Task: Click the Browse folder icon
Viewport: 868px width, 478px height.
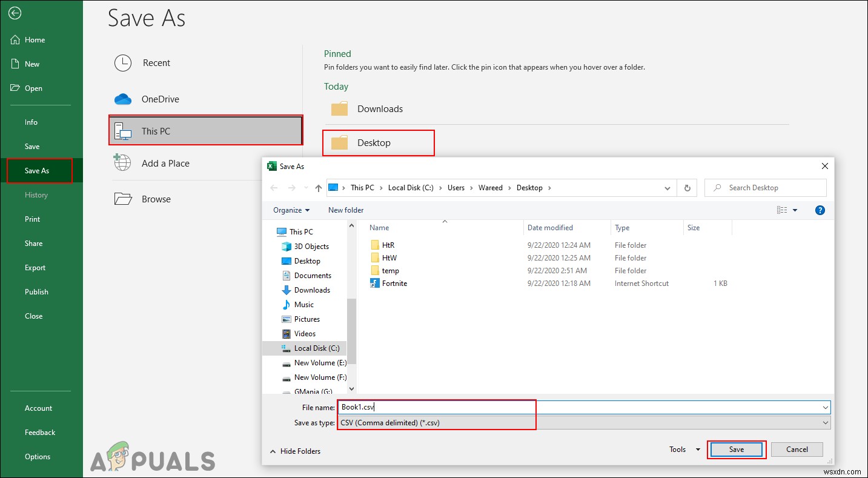Action: pyautogui.click(x=123, y=198)
